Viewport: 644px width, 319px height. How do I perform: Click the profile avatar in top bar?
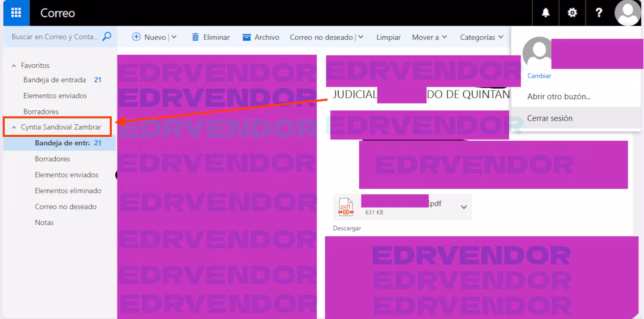(628, 13)
